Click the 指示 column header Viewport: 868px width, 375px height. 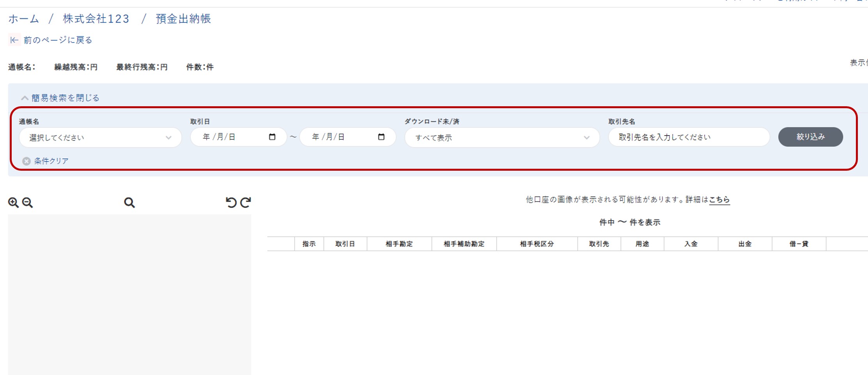coord(309,244)
